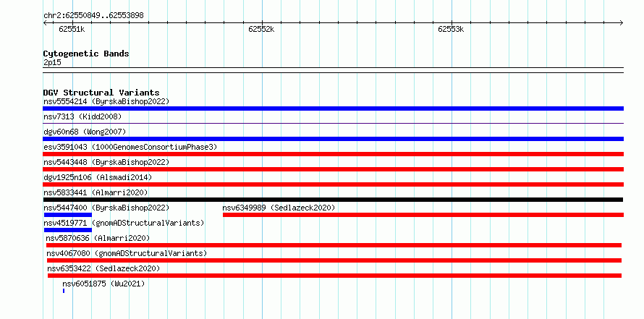Click the tiny blue nsv6051875 marker
The width and height of the screenshot is (644, 319).
64,291
